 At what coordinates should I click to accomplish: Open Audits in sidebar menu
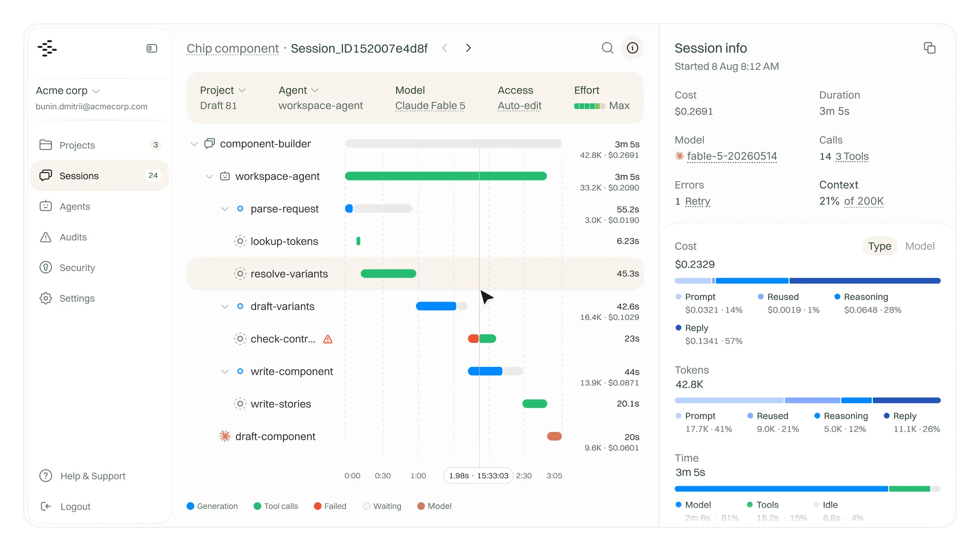[100, 237]
